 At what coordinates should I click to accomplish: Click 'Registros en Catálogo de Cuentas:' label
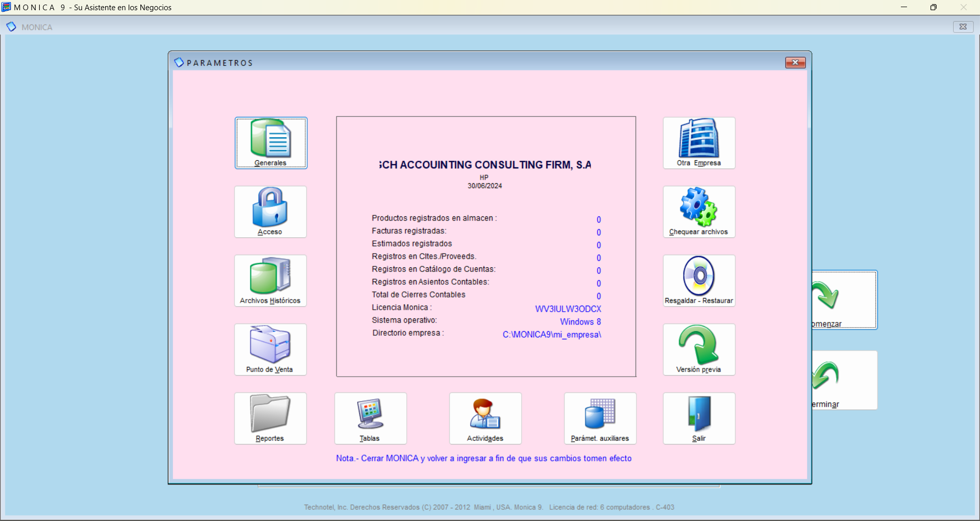point(433,269)
